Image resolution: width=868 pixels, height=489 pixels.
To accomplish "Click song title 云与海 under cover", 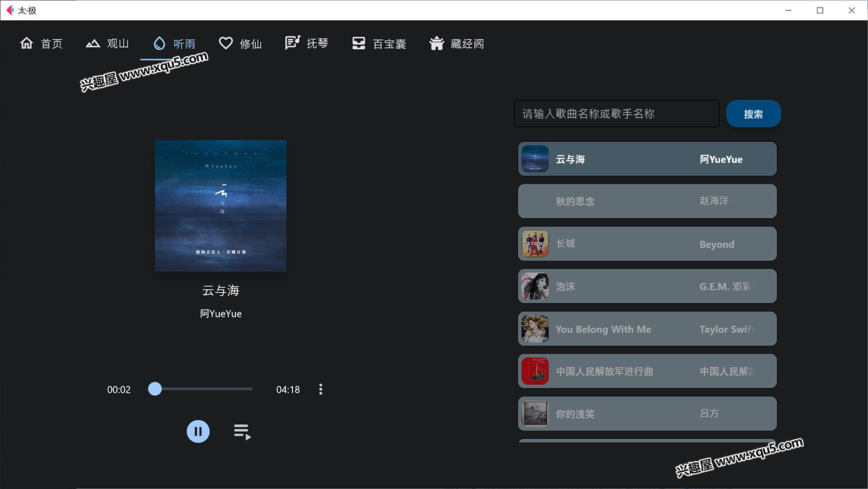I will [220, 291].
